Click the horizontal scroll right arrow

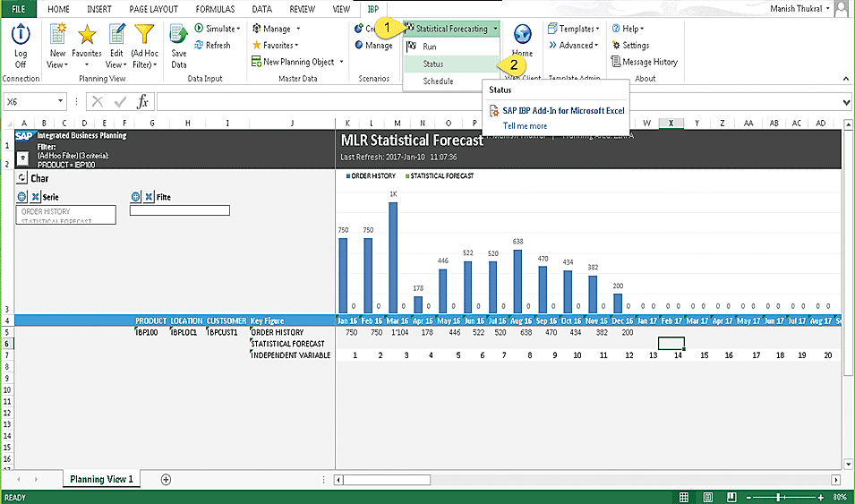836,480
